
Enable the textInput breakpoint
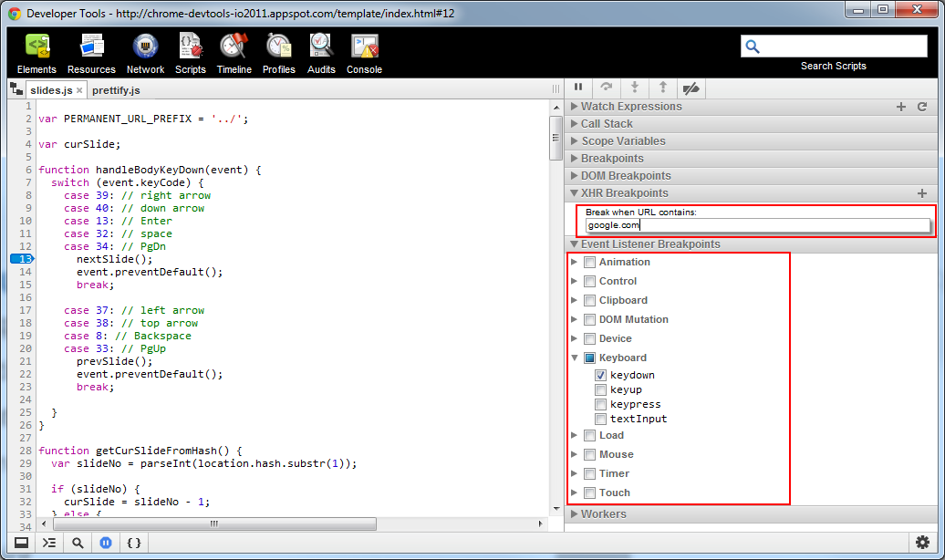601,419
